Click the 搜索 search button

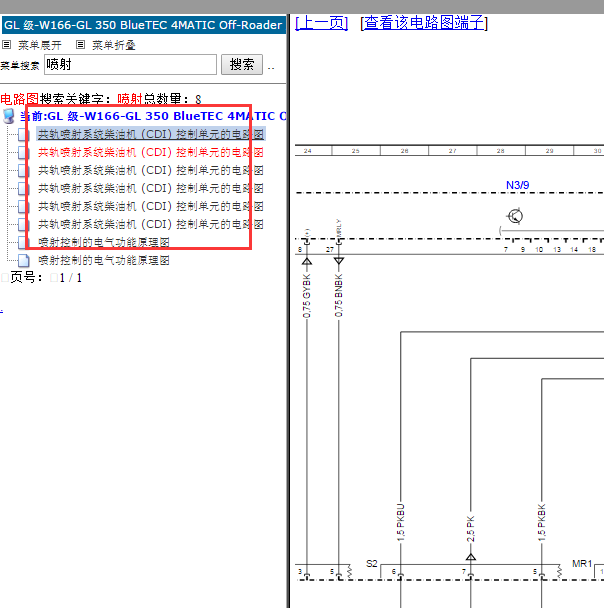pyautogui.click(x=242, y=64)
